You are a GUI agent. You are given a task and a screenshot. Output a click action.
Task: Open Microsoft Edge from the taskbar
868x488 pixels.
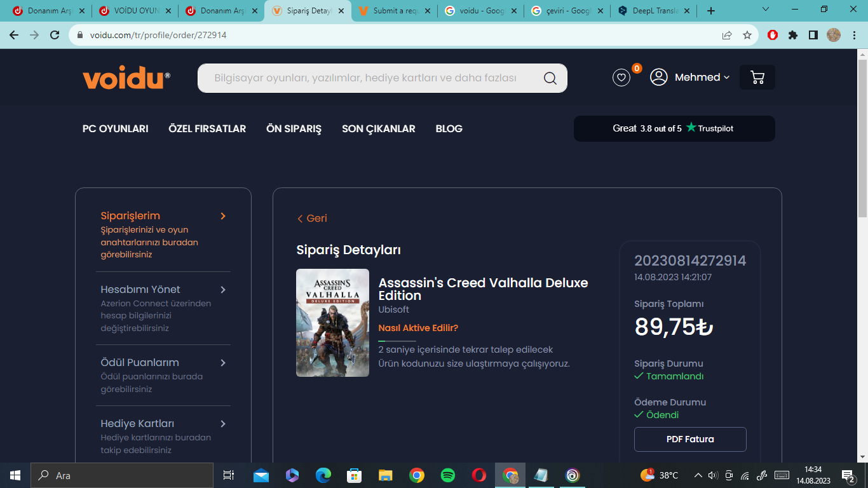tap(323, 475)
